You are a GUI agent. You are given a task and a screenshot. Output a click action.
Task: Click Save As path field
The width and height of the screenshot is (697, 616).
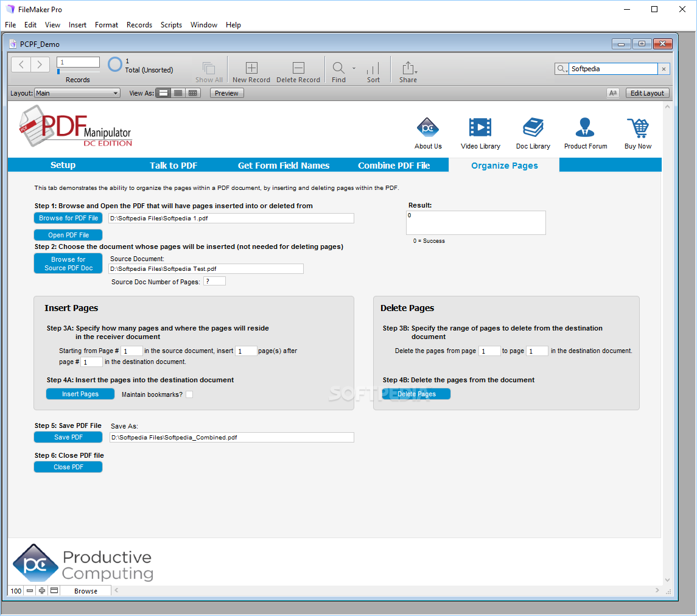232,437
